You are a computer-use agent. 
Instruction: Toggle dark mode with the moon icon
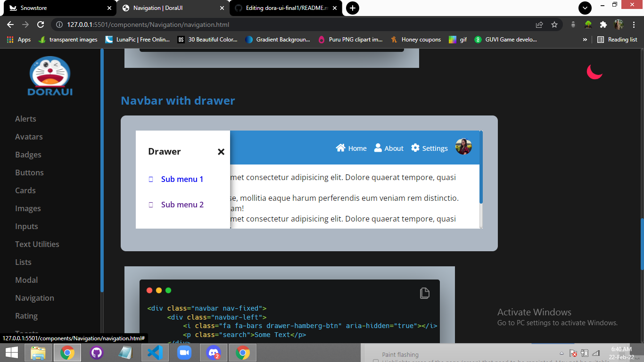594,72
